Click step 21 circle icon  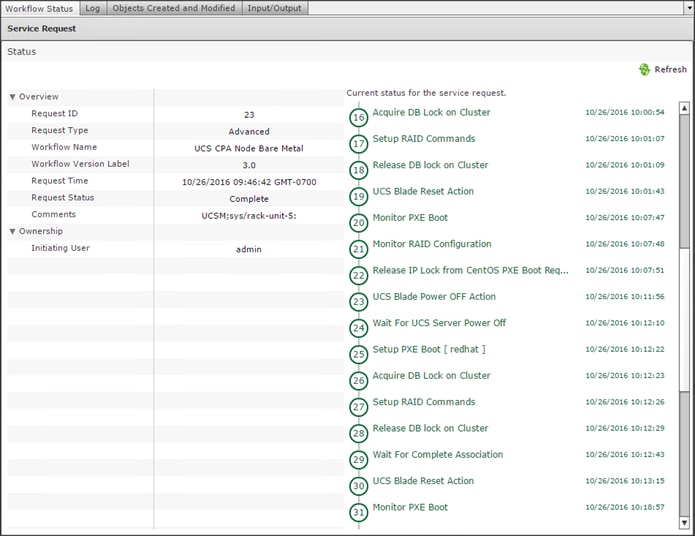pyautogui.click(x=359, y=249)
